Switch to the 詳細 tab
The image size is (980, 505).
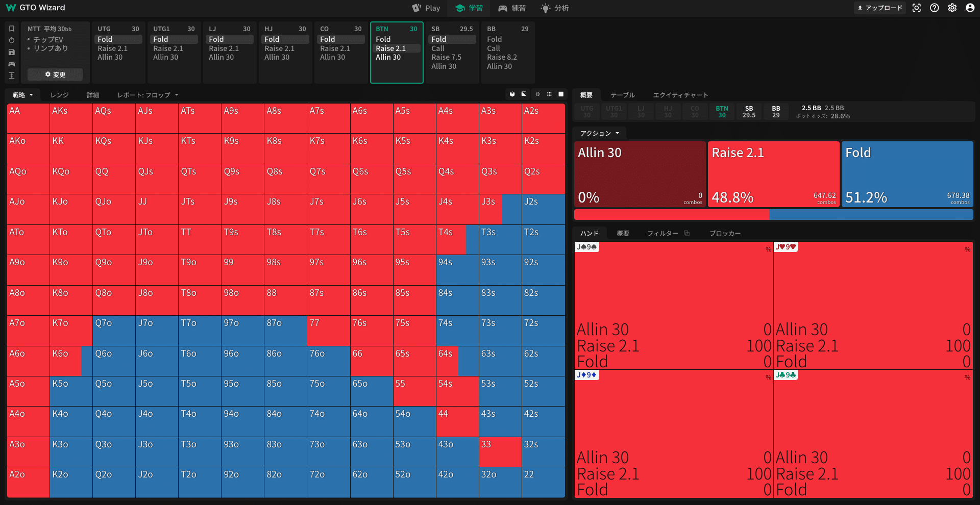93,95
